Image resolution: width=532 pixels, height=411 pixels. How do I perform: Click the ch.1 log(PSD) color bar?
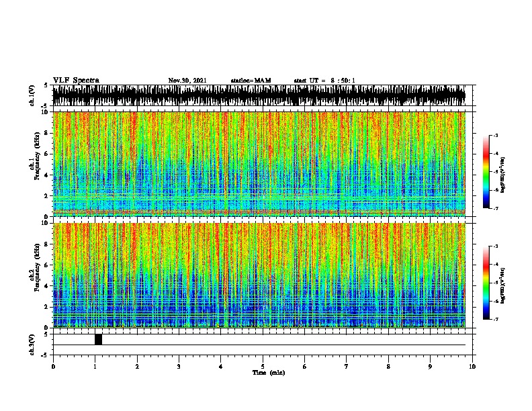[486, 172]
